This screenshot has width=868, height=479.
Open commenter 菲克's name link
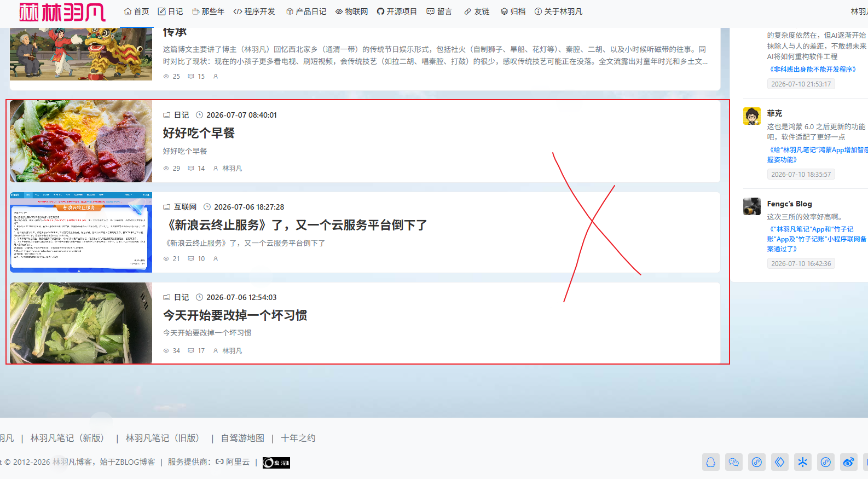click(x=774, y=113)
